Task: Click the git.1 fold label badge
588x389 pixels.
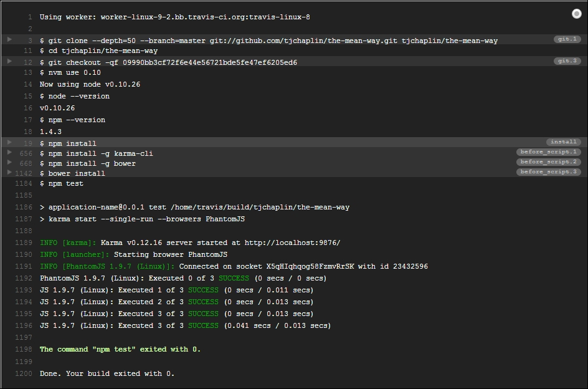Action: (567, 39)
